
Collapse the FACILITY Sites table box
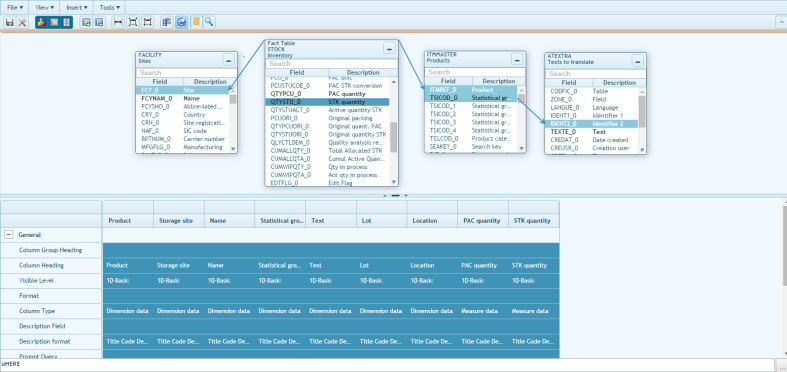tap(228, 60)
